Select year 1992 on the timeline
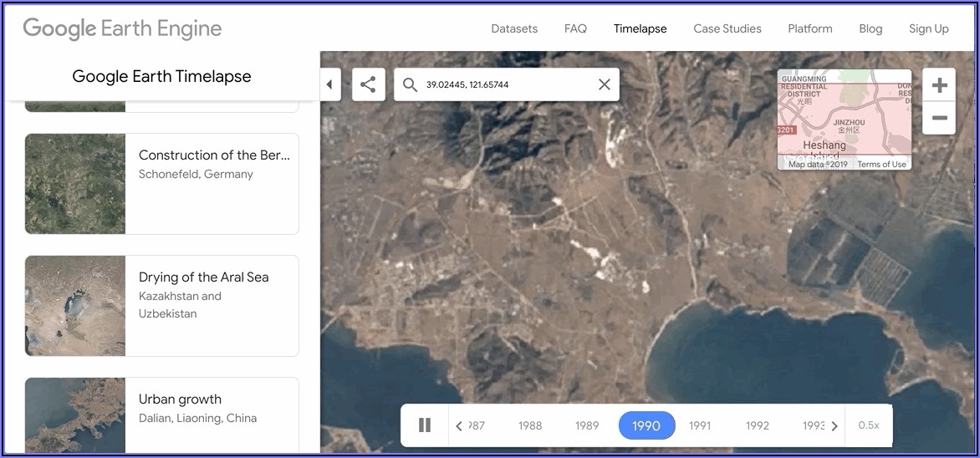This screenshot has height=458, width=980. coord(757,425)
